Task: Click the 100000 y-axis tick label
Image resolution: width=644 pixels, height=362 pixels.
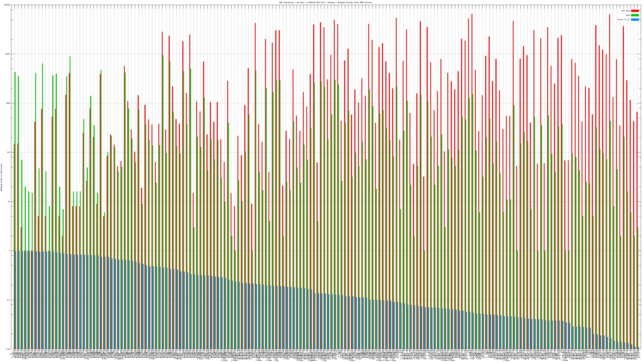Action: point(7,5)
